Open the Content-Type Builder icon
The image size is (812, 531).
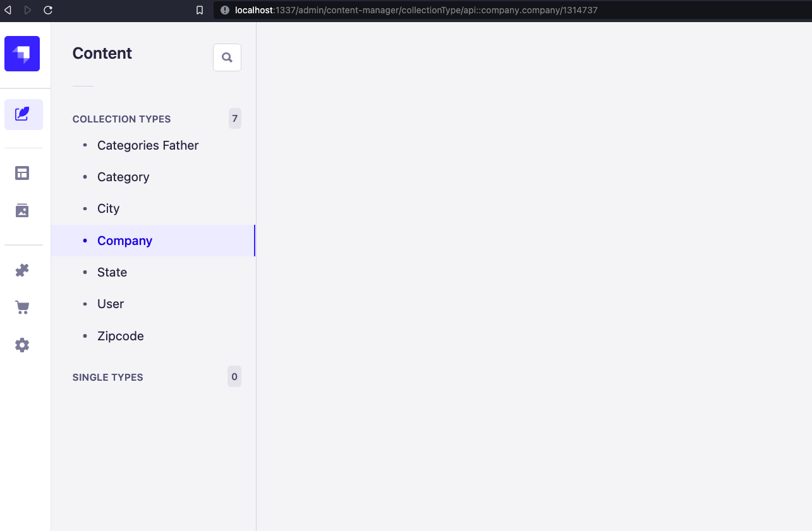coord(22,173)
